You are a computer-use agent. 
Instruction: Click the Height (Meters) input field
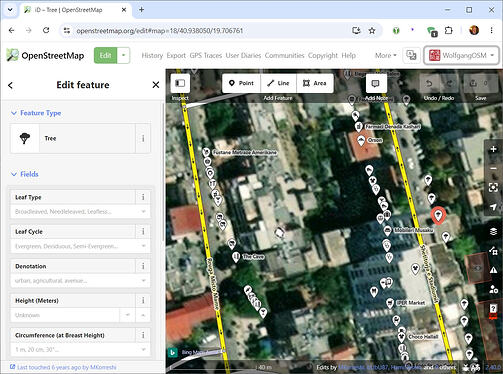pyautogui.click(x=65, y=315)
